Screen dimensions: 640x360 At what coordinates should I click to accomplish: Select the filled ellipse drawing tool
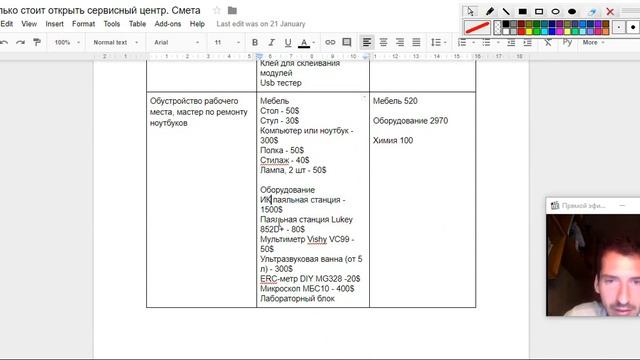click(572, 11)
